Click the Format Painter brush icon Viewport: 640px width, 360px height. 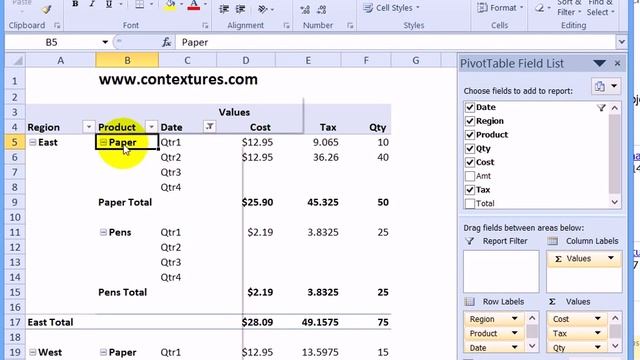coord(47,9)
